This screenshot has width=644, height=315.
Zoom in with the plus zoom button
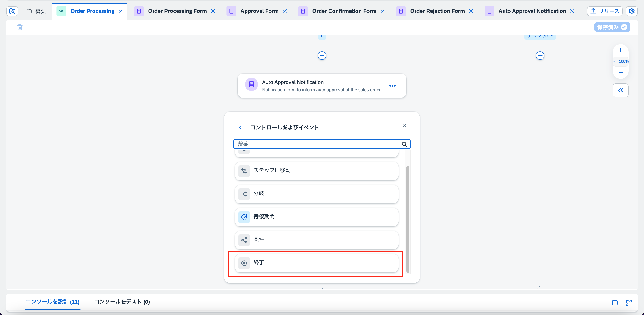click(620, 50)
